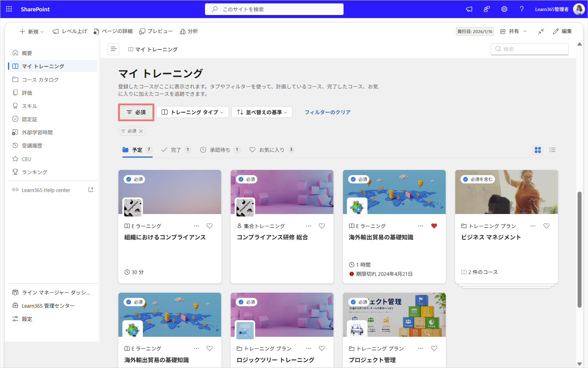Viewport: 588px width, 368px height.
Task: Open the people network icon in header
Action: (486, 9)
